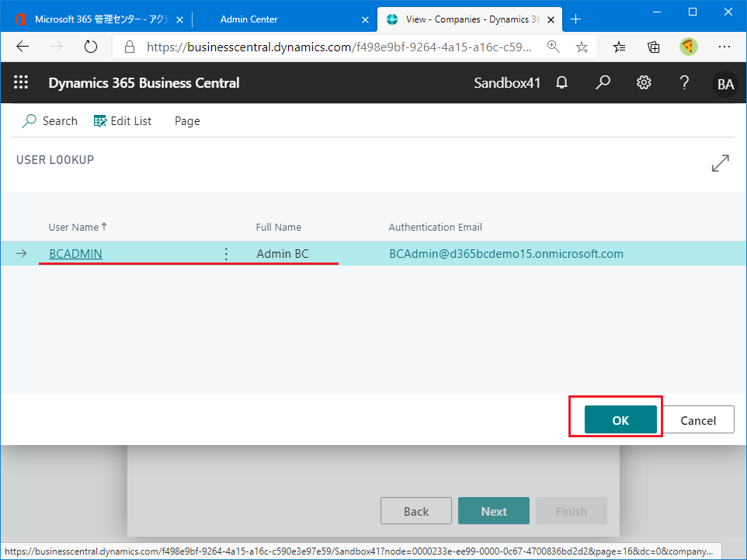
Task: Open the Page menu
Action: (187, 121)
